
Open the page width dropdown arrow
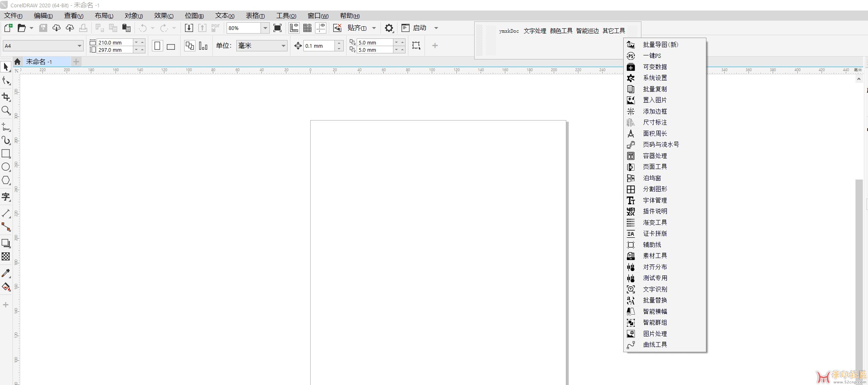136,42
